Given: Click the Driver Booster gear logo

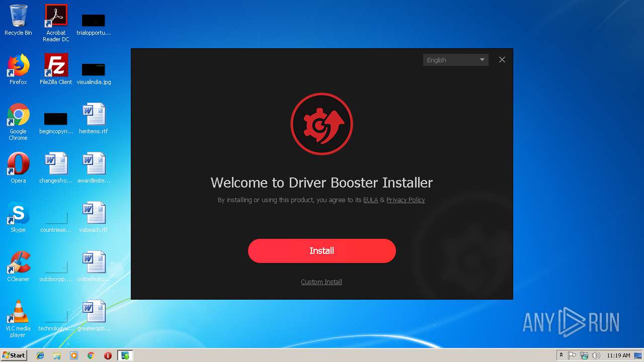Looking at the screenshot, I should (321, 124).
